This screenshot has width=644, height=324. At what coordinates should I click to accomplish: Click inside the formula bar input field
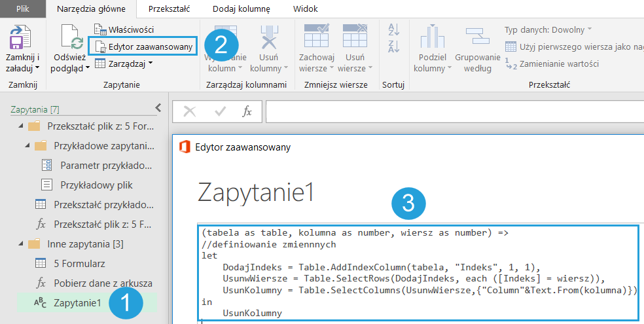[452, 111]
